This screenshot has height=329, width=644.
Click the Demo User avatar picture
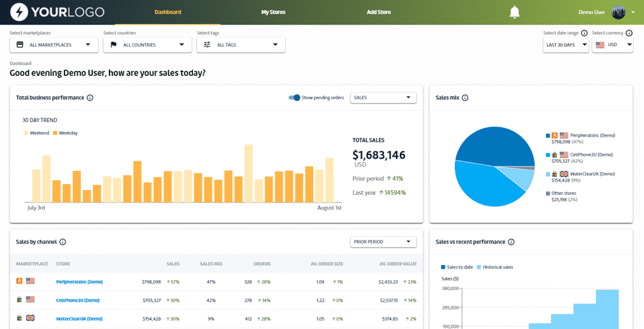click(618, 12)
